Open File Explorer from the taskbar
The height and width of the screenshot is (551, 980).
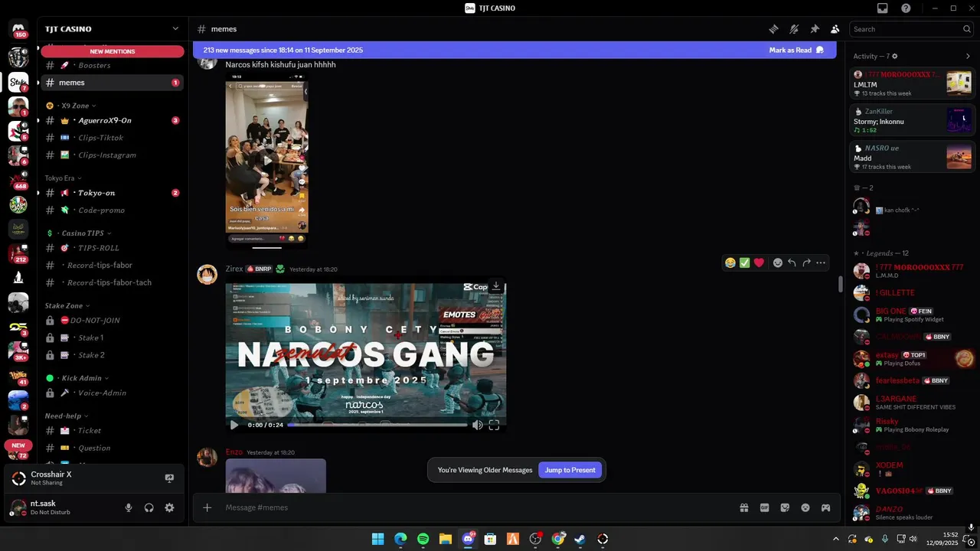[446, 539]
